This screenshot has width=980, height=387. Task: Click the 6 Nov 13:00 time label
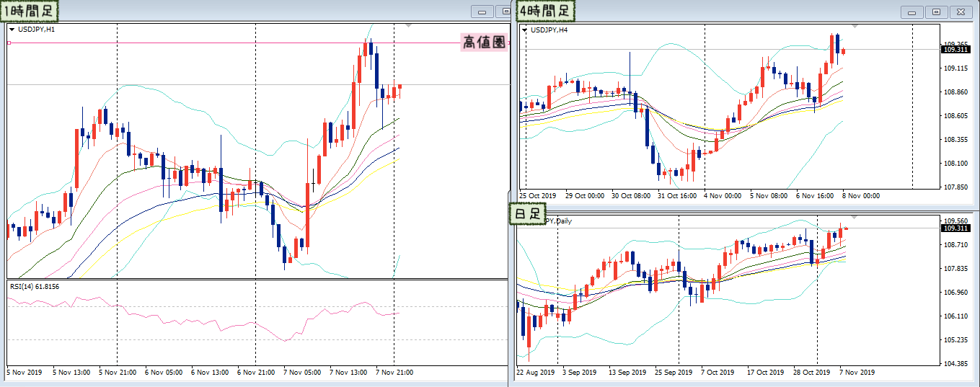209,373
